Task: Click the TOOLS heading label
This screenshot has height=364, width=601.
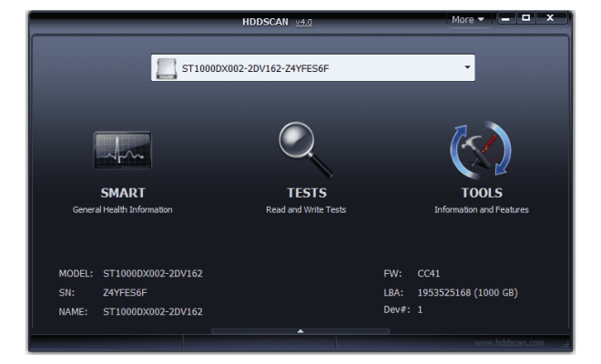Action: click(x=482, y=193)
